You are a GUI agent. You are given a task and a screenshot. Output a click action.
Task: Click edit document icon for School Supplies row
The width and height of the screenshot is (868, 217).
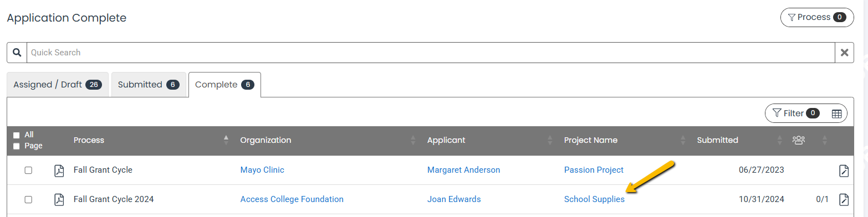[x=844, y=199]
